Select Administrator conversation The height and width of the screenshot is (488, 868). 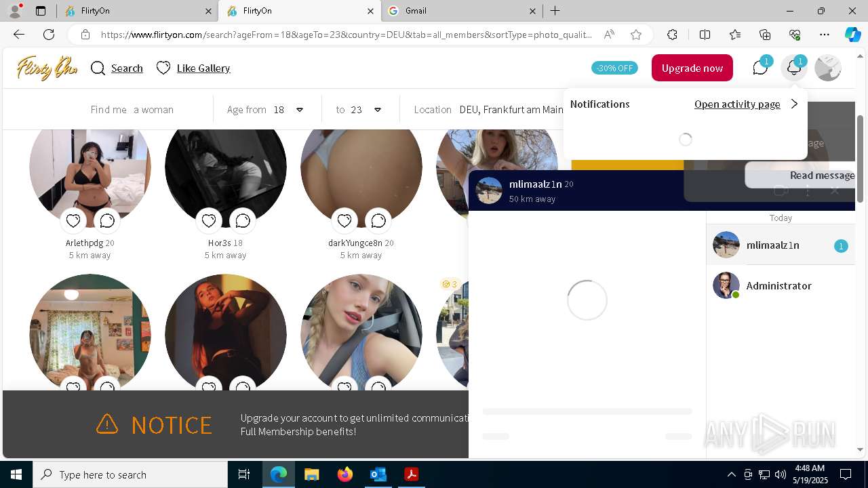click(x=780, y=286)
